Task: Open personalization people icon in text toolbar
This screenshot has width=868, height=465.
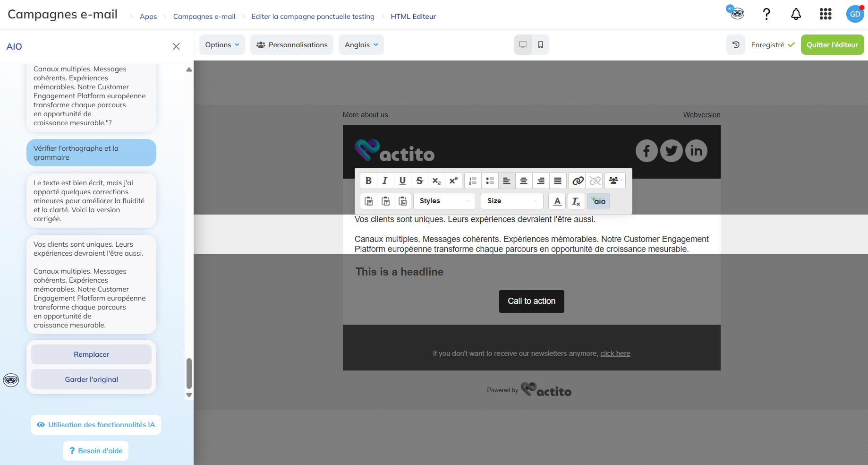Action: [x=615, y=181]
